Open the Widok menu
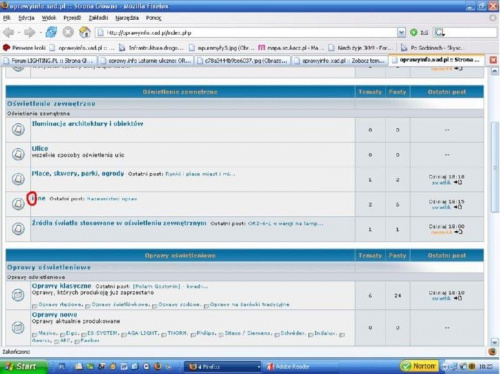Image resolution: width=500 pixels, height=374 pixels. pyautogui.click(x=49, y=18)
